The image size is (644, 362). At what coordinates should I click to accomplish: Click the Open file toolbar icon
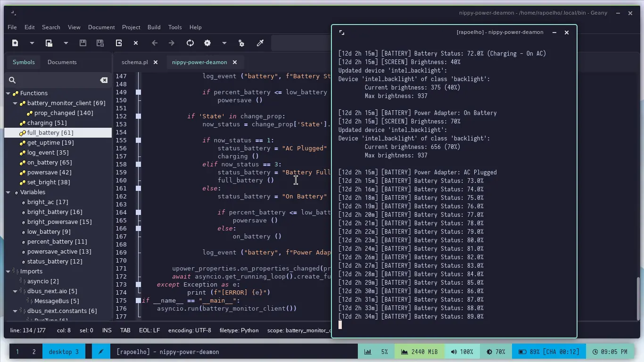[49, 43]
